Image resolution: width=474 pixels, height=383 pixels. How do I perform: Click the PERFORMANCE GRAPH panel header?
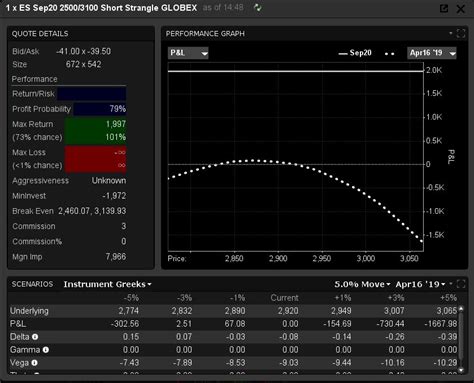click(205, 34)
